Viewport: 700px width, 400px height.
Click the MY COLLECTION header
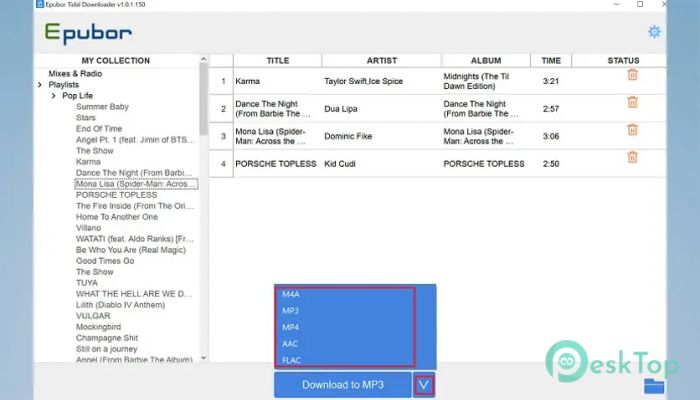pyautogui.click(x=116, y=60)
